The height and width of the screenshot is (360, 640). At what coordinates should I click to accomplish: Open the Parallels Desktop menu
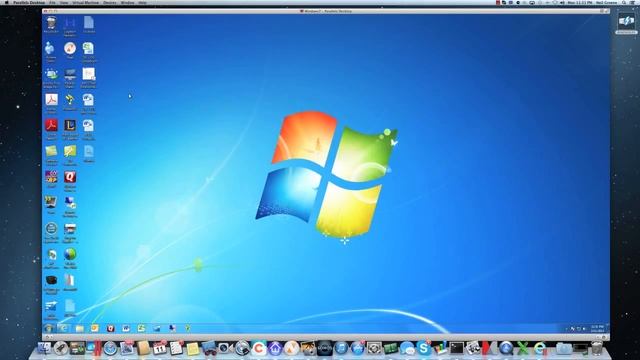coord(29,2)
